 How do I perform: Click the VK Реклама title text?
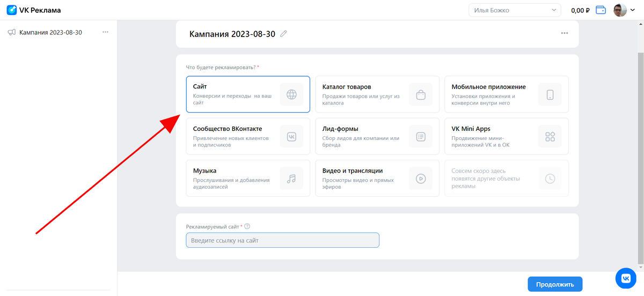[40, 10]
